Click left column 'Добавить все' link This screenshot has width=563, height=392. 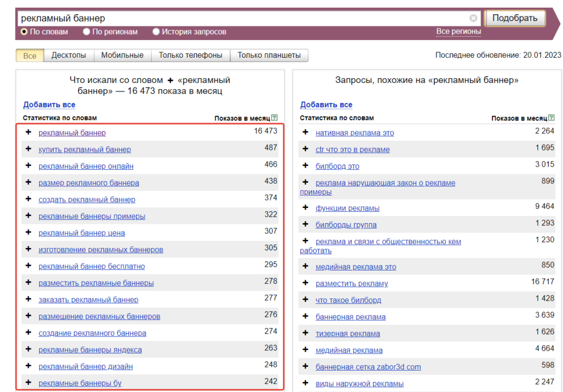49,104
